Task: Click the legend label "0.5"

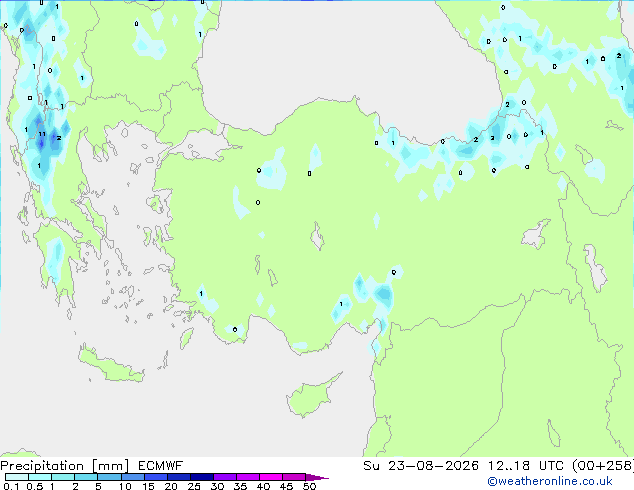Action: pos(34,486)
